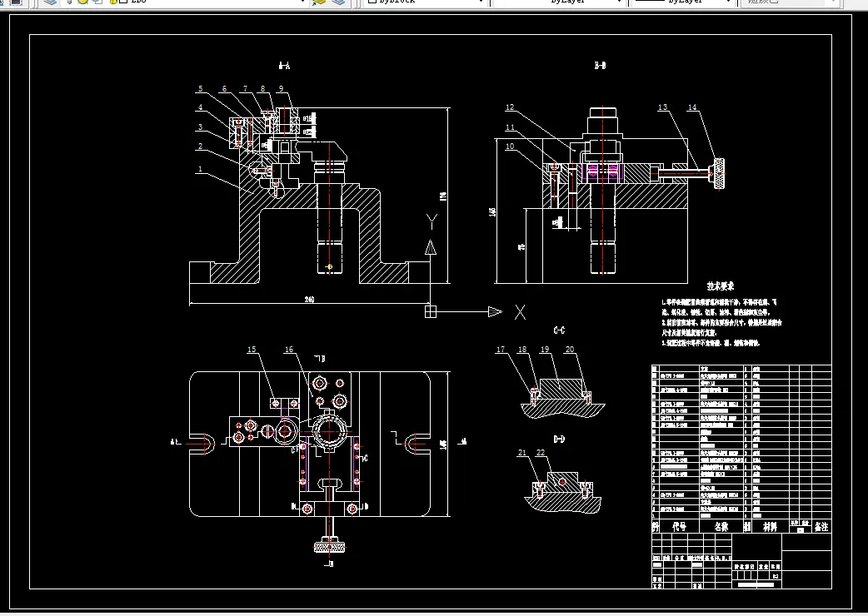
Task: Click the 176 vertical height dimension
Action: tap(443, 196)
